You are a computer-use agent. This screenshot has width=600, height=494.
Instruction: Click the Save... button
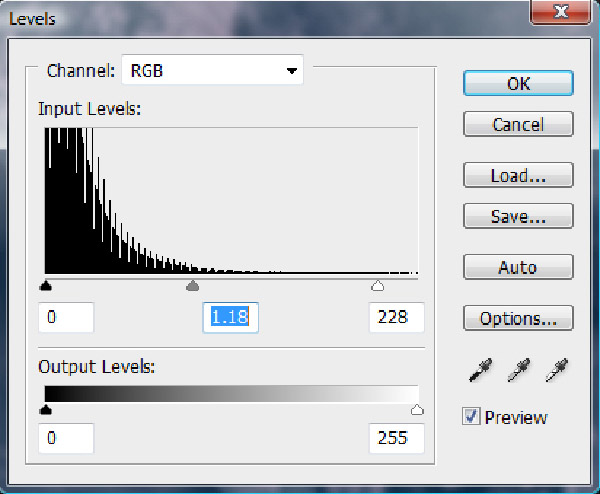tap(518, 216)
